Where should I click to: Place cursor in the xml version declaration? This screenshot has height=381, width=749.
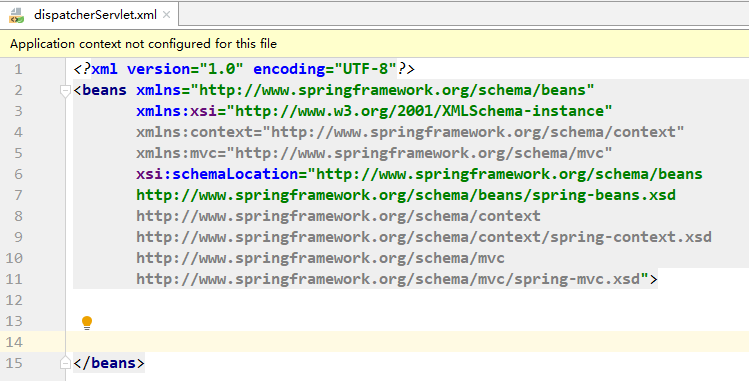tap(244, 69)
